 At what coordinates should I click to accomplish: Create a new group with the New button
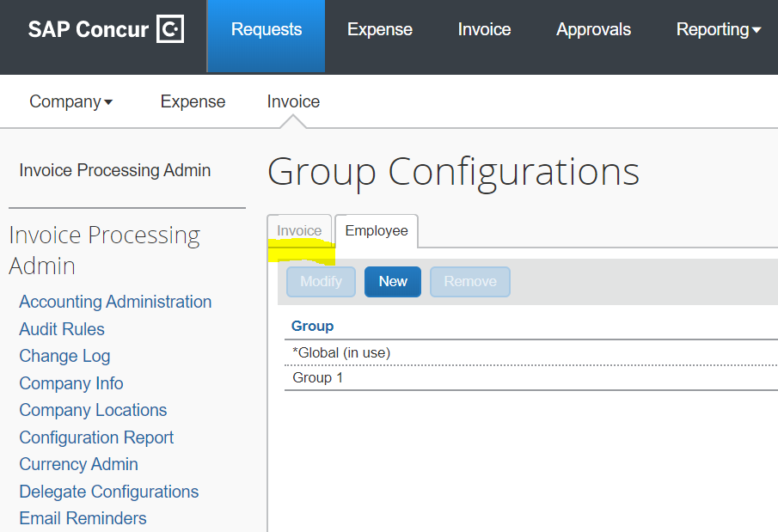(x=393, y=282)
